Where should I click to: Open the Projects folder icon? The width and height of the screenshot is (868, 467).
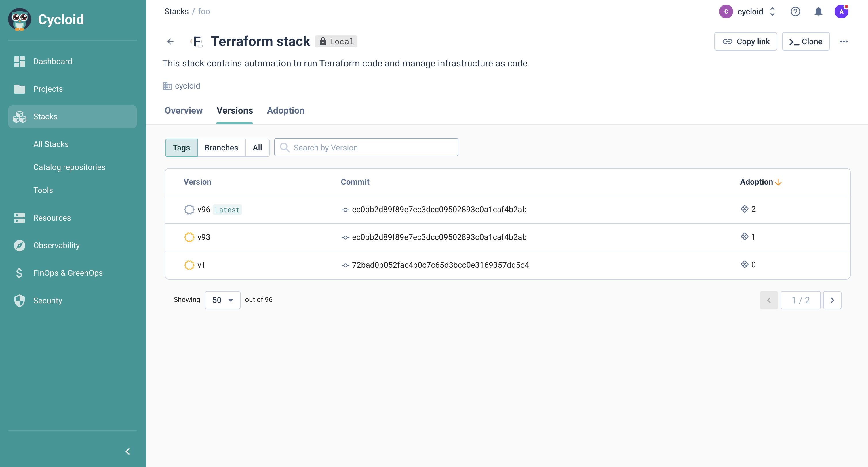click(x=20, y=89)
